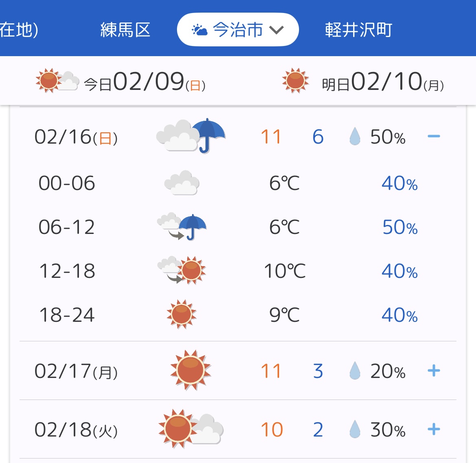Click the raindrop icon beside 20%
Image resolution: width=476 pixels, height=463 pixels.
point(355,371)
